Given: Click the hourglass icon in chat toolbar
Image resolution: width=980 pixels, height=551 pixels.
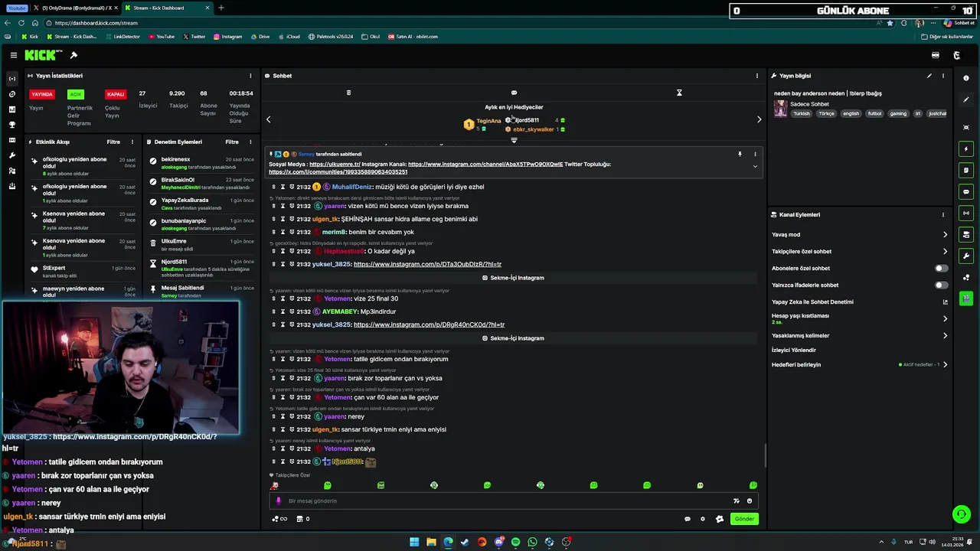Looking at the screenshot, I should pos(679,93).
